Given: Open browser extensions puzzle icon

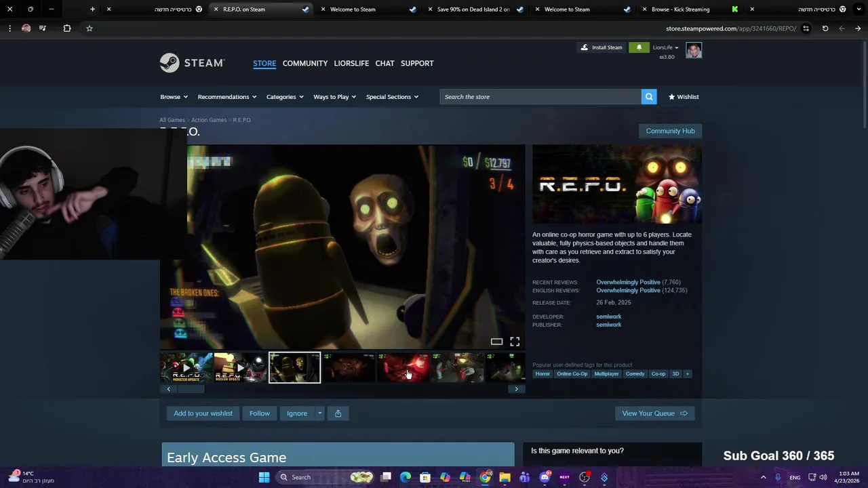Looking at the screenshot, I should coord(66,28).
